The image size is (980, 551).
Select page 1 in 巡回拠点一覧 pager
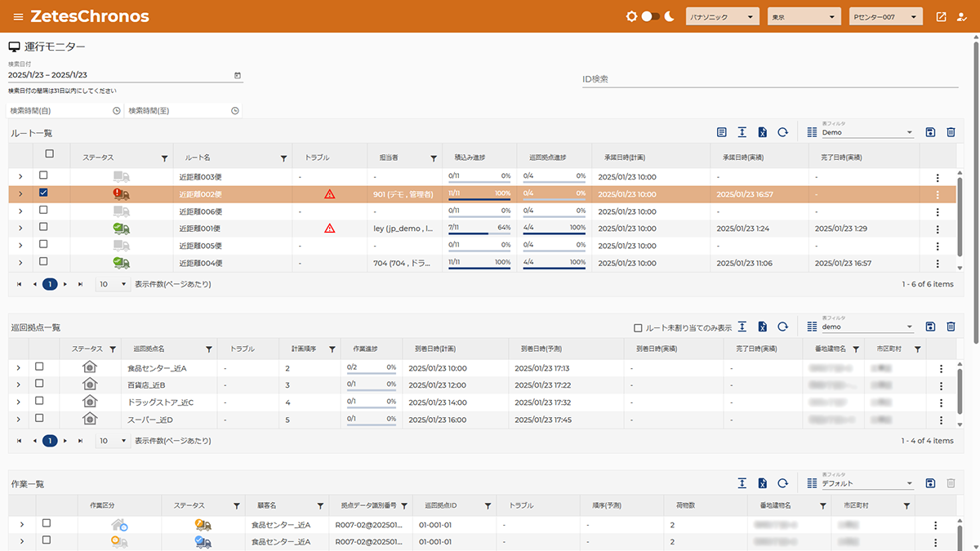tap(50, 441)
